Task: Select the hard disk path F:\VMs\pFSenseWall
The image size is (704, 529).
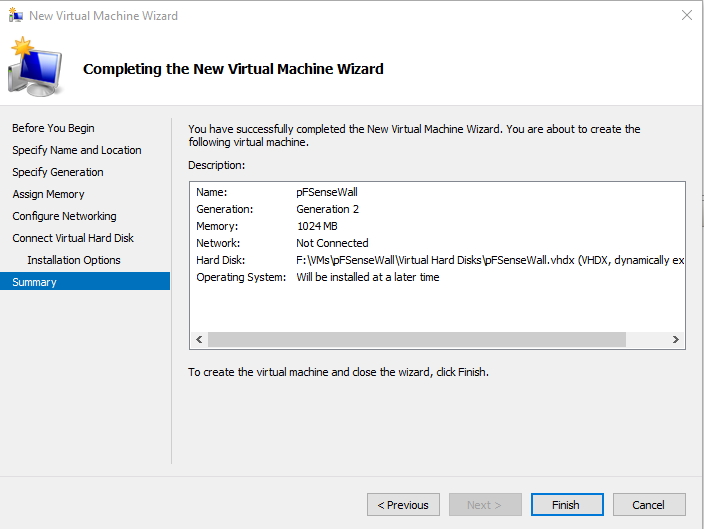Action: click(x=490, y=260)
